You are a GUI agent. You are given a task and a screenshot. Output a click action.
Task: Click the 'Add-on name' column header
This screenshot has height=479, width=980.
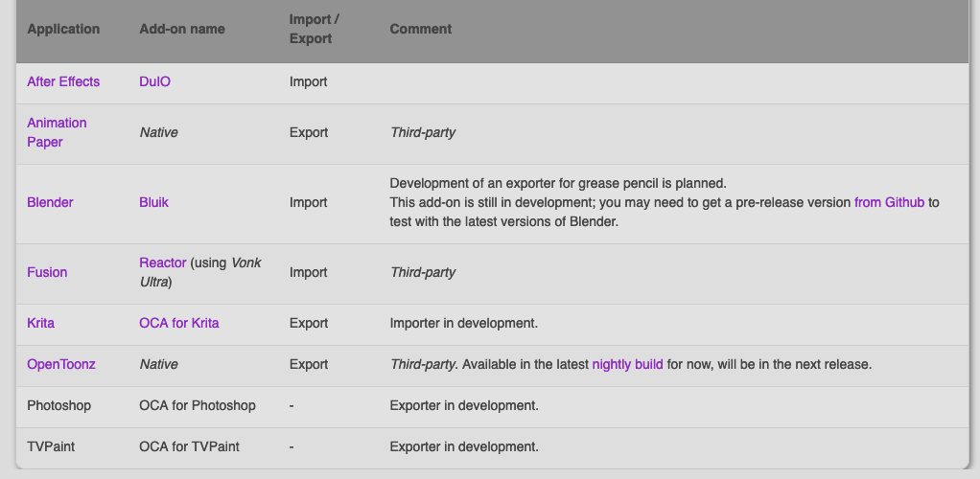pyautogui.click(x=182, y=29)
